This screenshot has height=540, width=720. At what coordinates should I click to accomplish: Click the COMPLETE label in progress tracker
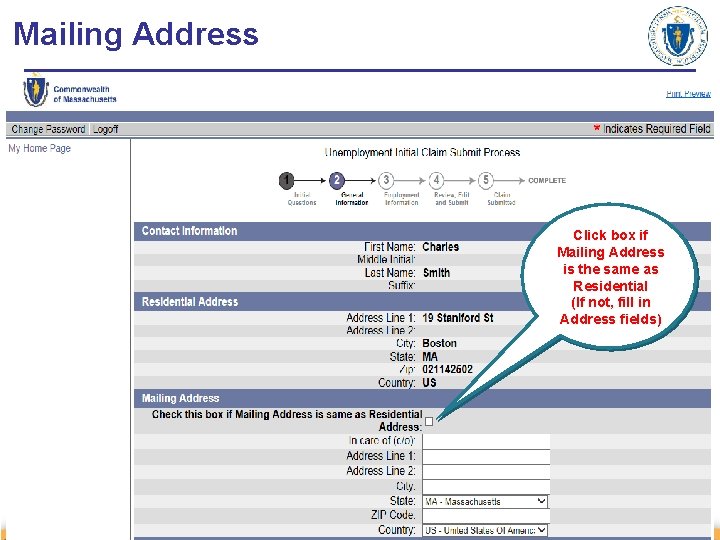click(x=547, y=180)
